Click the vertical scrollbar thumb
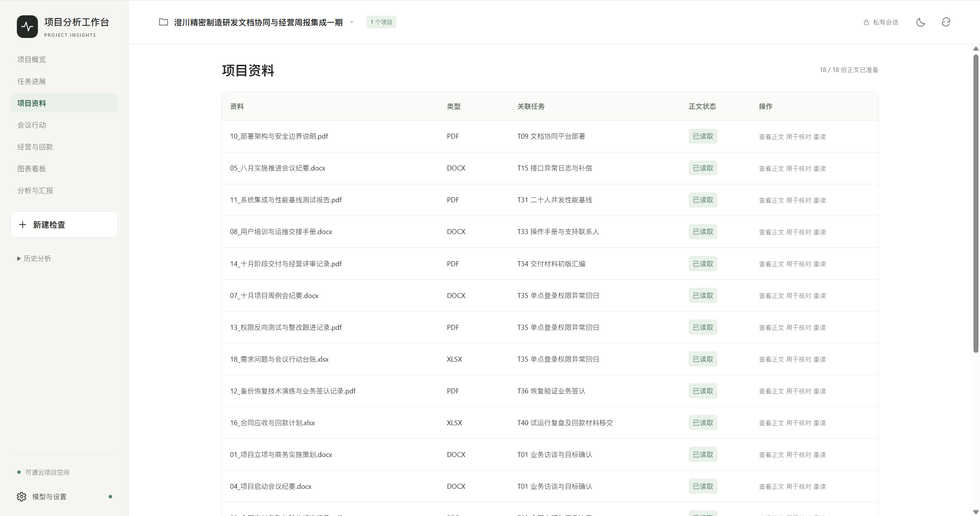The image size is (980, 516). click(x=976, y=204)
